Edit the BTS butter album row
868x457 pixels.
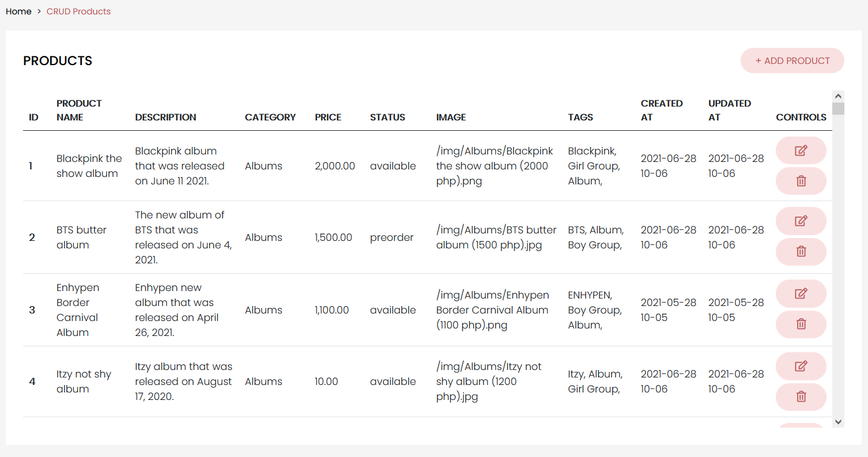click(x=801, y=221)
